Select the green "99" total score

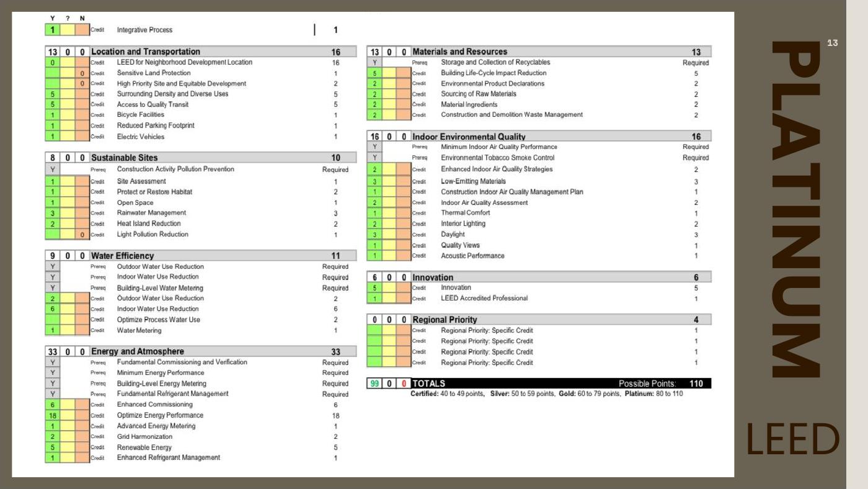tap(374, 384)
